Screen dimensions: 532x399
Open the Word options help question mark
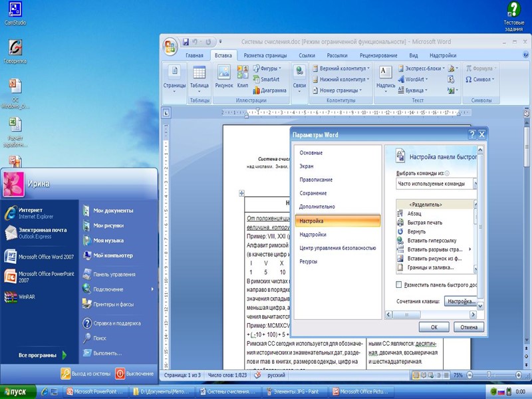coord(471,135)
